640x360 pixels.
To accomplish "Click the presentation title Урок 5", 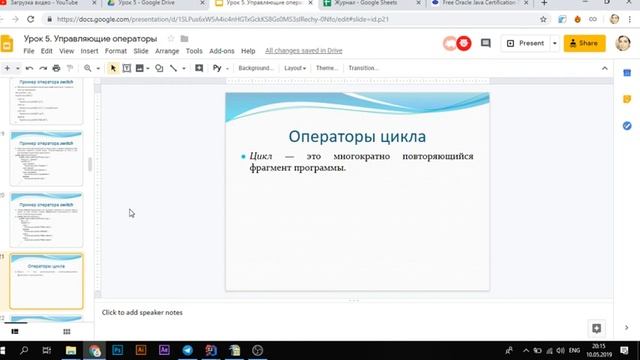I will (x=90, y=39).
